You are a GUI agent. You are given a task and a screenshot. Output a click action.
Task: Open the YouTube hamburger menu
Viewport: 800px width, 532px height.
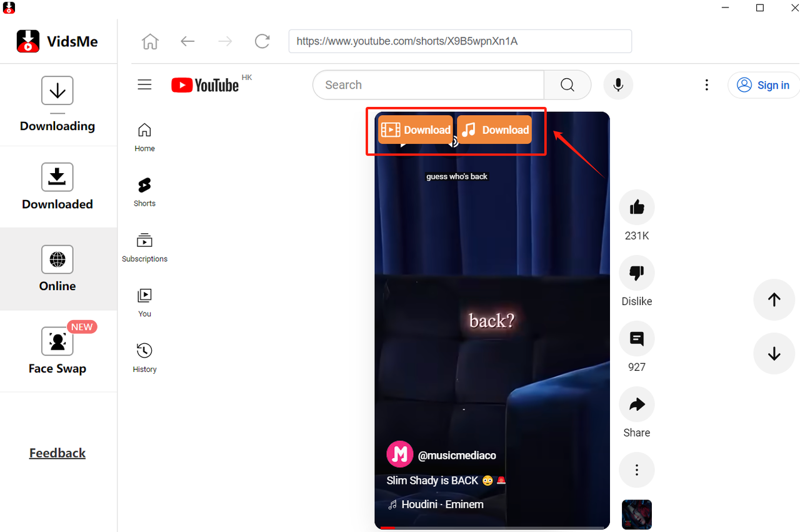(144, 84)
